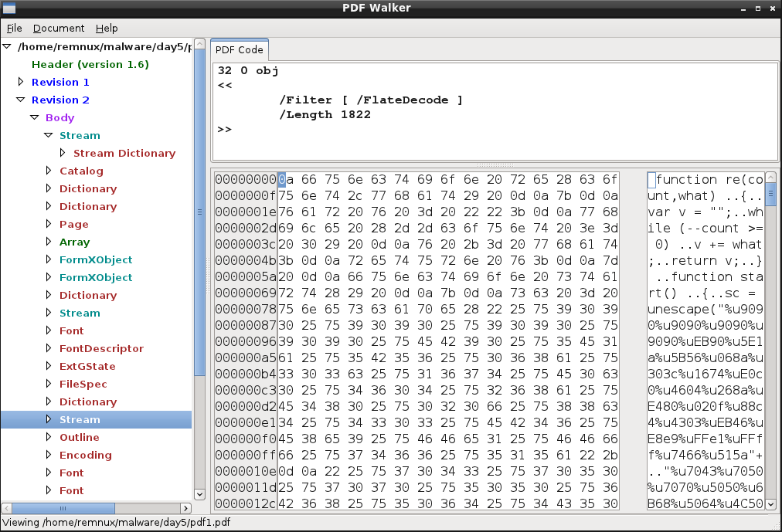Open the Help menu
The image size is (782, 532).
(x=107, y=28)
